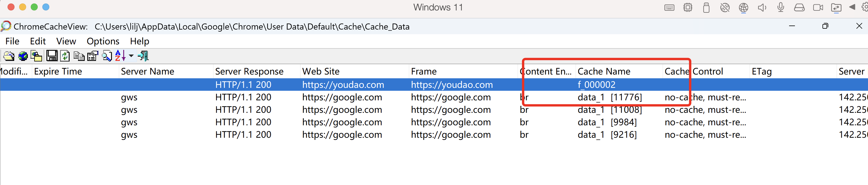This screenshot has height=185, width=868.
Task: Select the f_000002 youdao.com row
Action: [x=434, y=85]
